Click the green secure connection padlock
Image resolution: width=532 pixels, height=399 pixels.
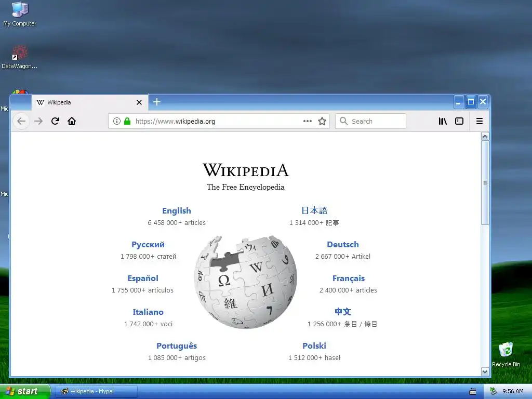pos(127,121)
